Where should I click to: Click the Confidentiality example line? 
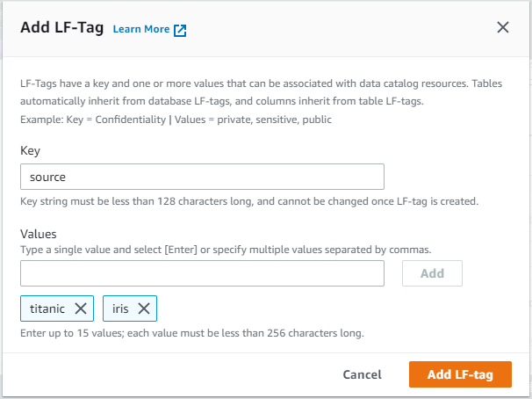tap(176, 119)
